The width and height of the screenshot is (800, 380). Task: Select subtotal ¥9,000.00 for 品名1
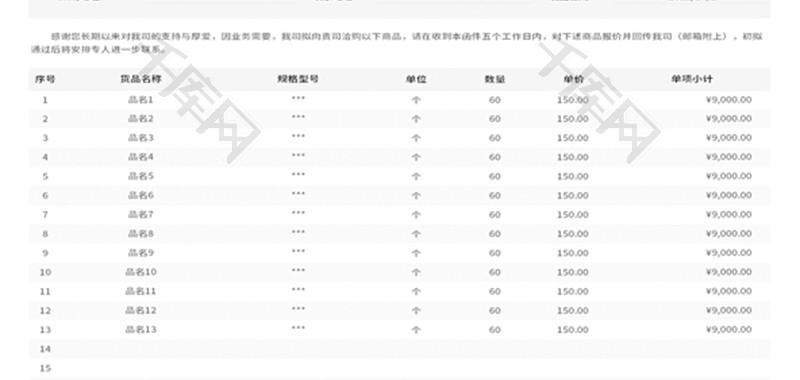(729, 99)
